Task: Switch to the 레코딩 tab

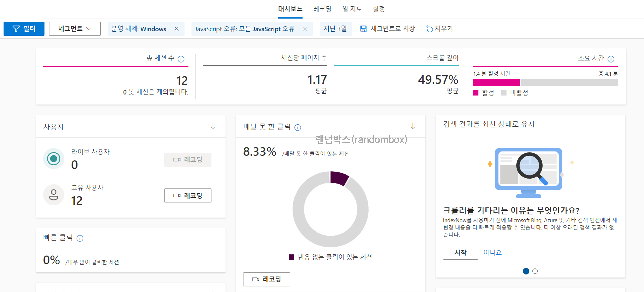Action: (x=322, y=9)
